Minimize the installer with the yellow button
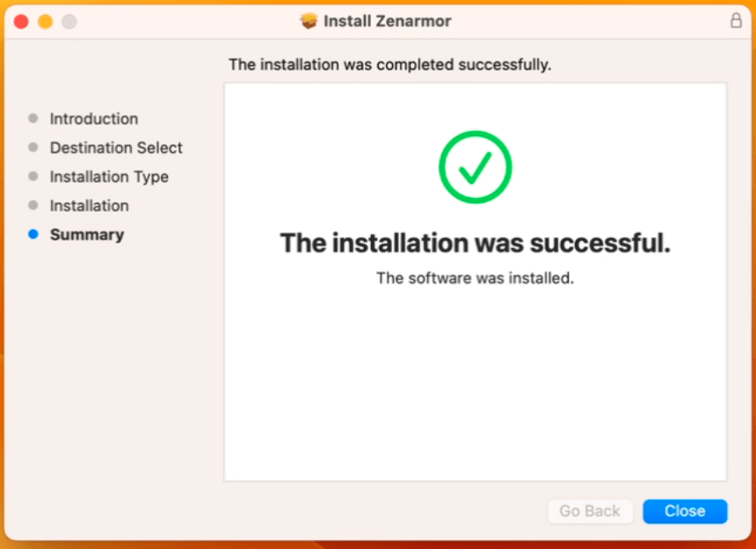Screen dimensions: 756x549 pos(45,21)
